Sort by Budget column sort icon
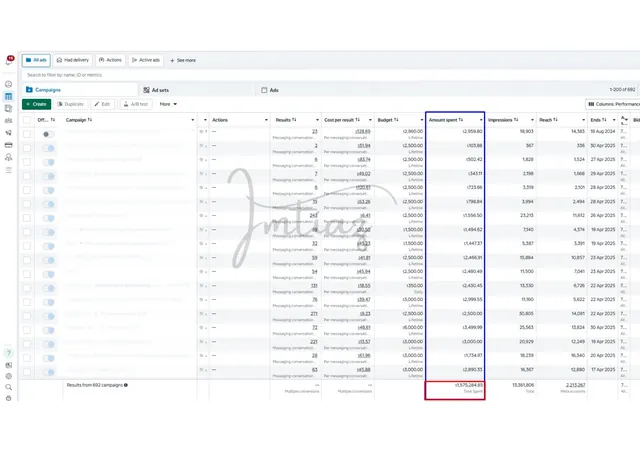The image size is (640, 452). click(396, 120)
